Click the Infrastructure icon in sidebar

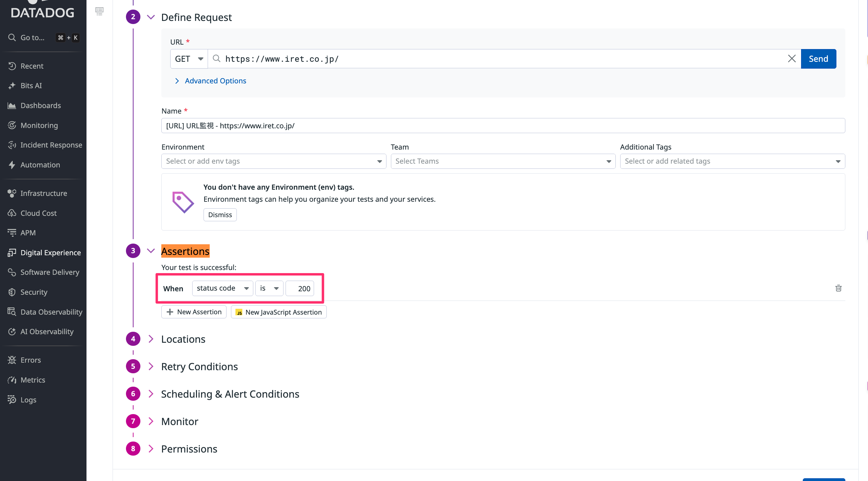click(x=12, y=193)
